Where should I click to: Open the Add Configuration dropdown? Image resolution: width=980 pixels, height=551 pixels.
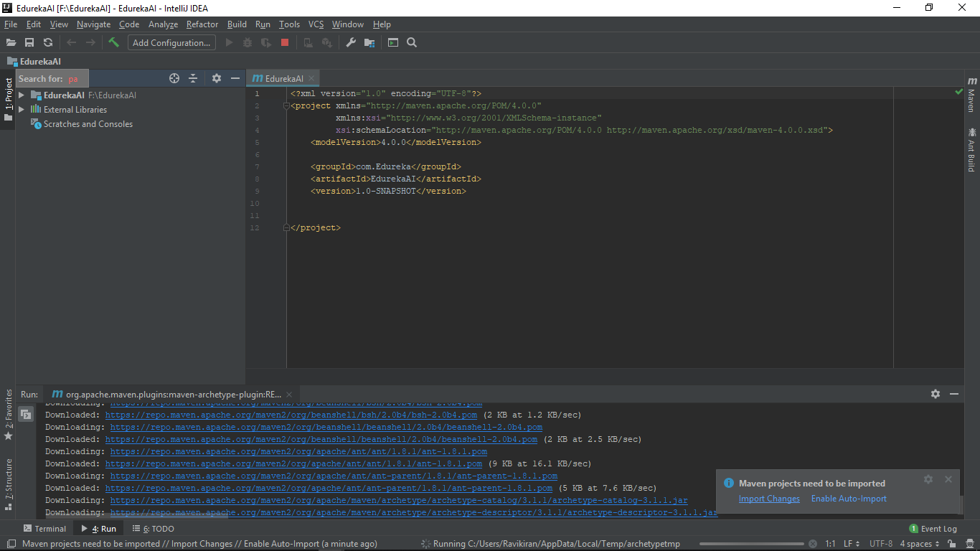coord(171,42)
